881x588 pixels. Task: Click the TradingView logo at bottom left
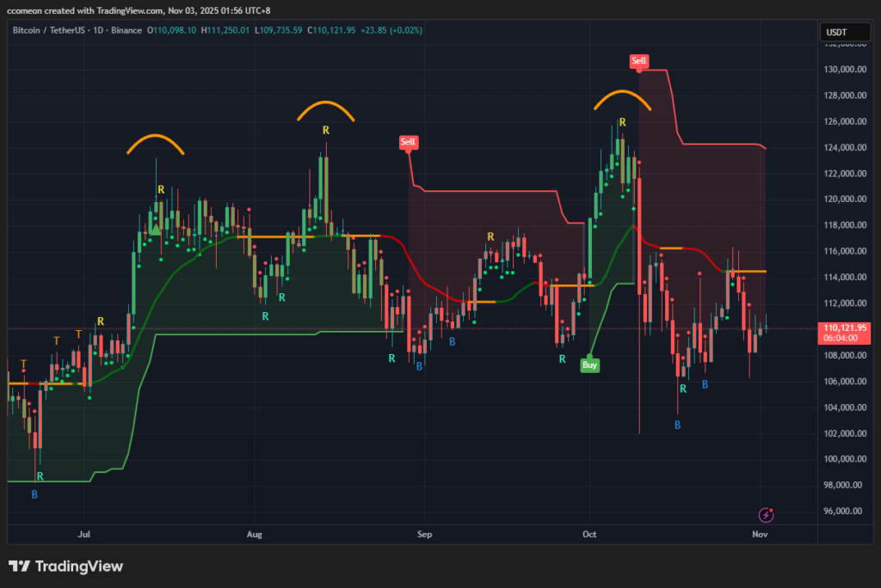65,567
